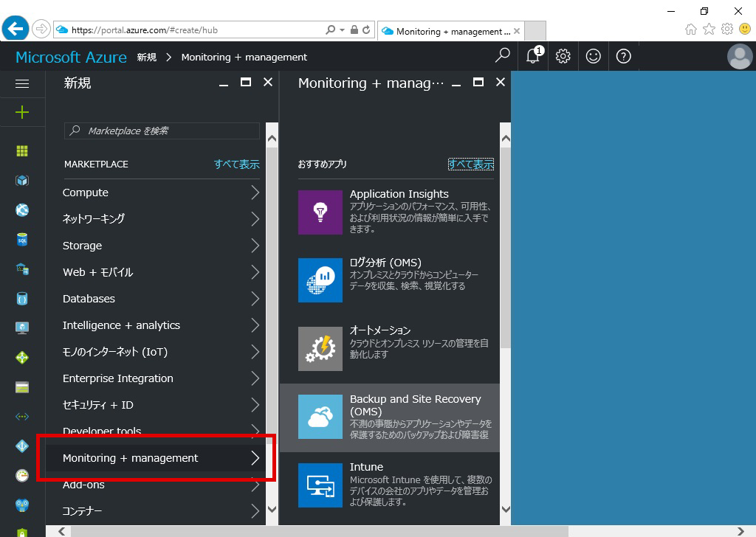Expand the モノのインターネット (IoT) chevron
This screenshot has width=756, height=537.
coord(255,352)
